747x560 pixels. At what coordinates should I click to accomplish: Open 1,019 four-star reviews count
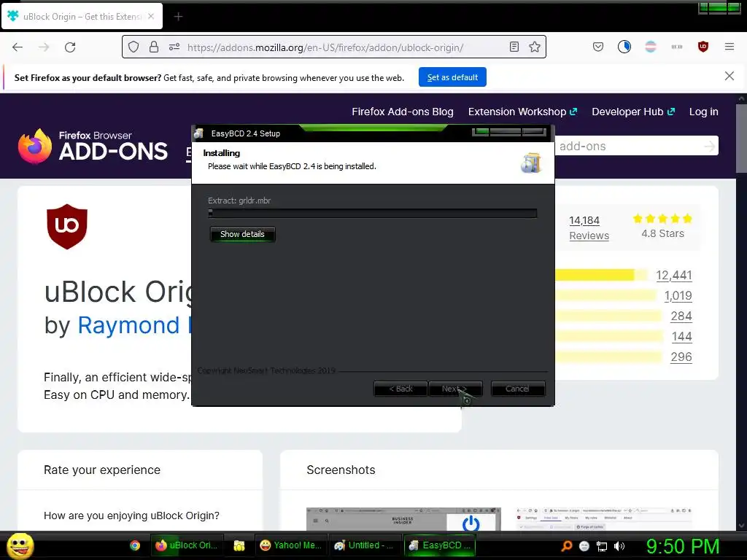pos(678,296)
